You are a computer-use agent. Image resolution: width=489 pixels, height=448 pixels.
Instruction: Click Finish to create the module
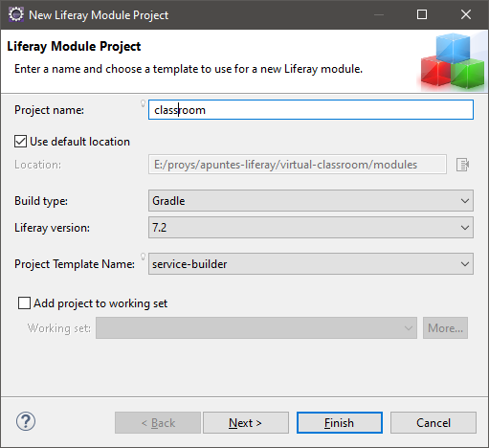click(340, 423)
